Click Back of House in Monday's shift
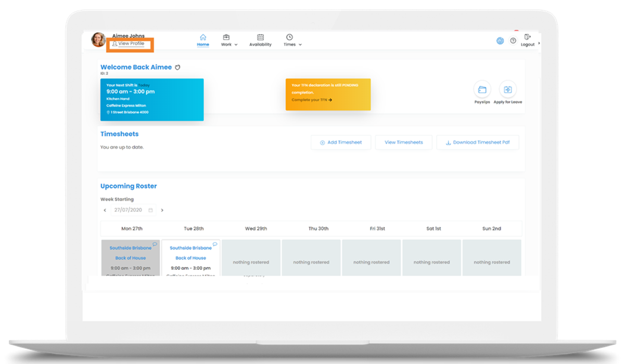 tap(131, 258)
